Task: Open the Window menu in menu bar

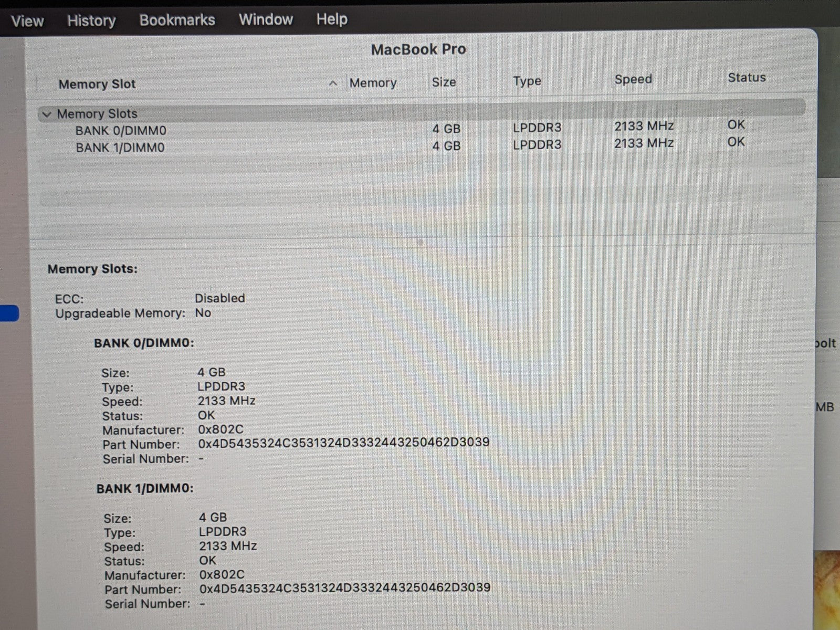Action: tap(266, 19)
